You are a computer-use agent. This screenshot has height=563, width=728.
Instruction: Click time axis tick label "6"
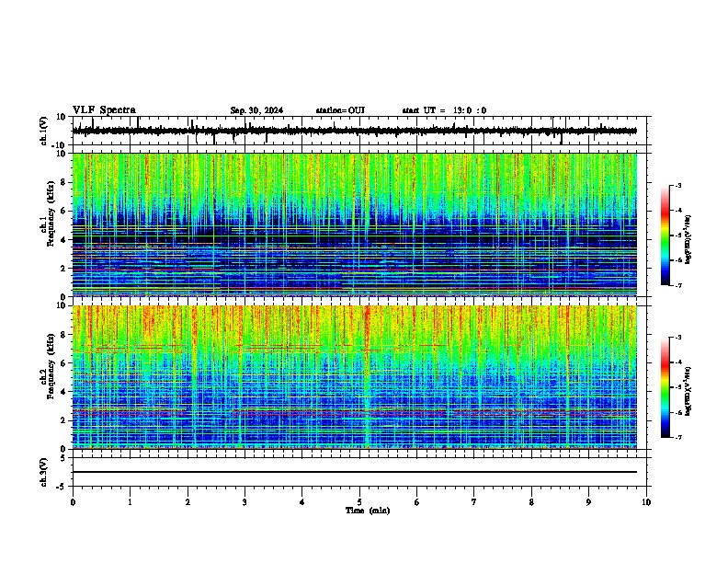tap(417, 502)
